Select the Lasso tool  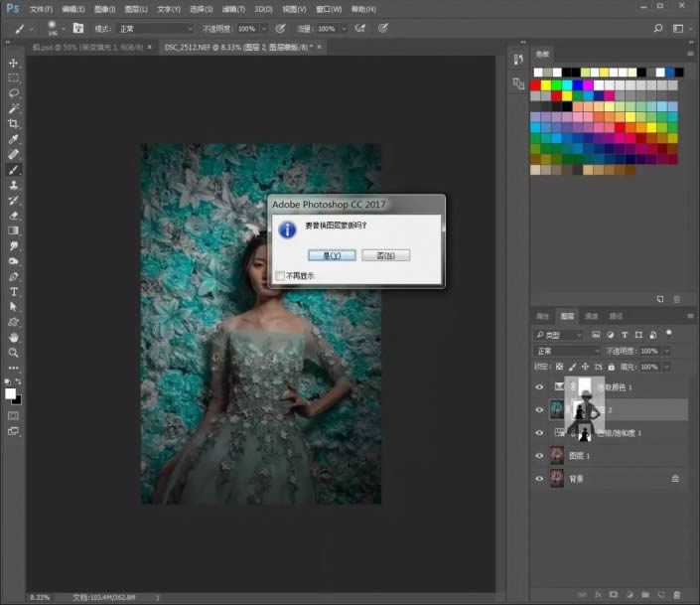pos(14,92)
